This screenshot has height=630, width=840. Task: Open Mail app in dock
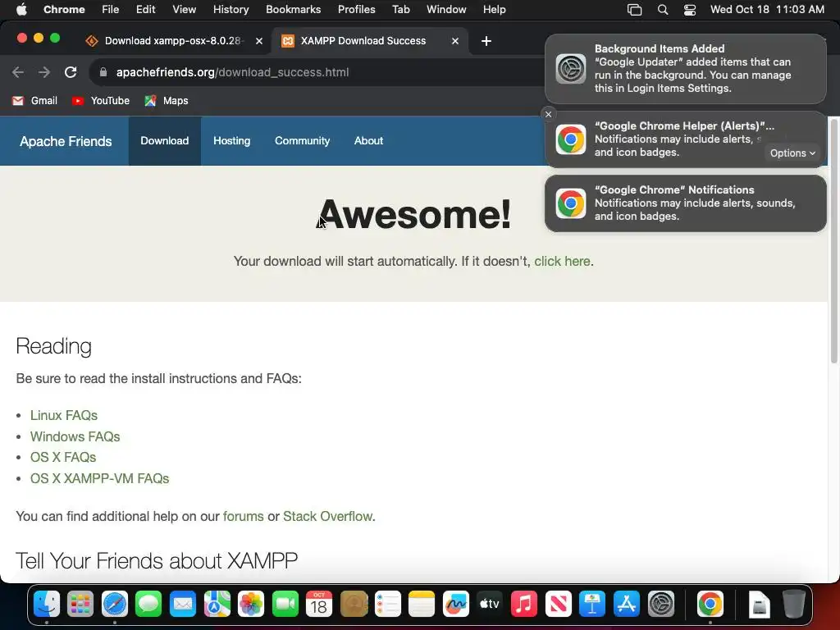click(x=183, y=605)
